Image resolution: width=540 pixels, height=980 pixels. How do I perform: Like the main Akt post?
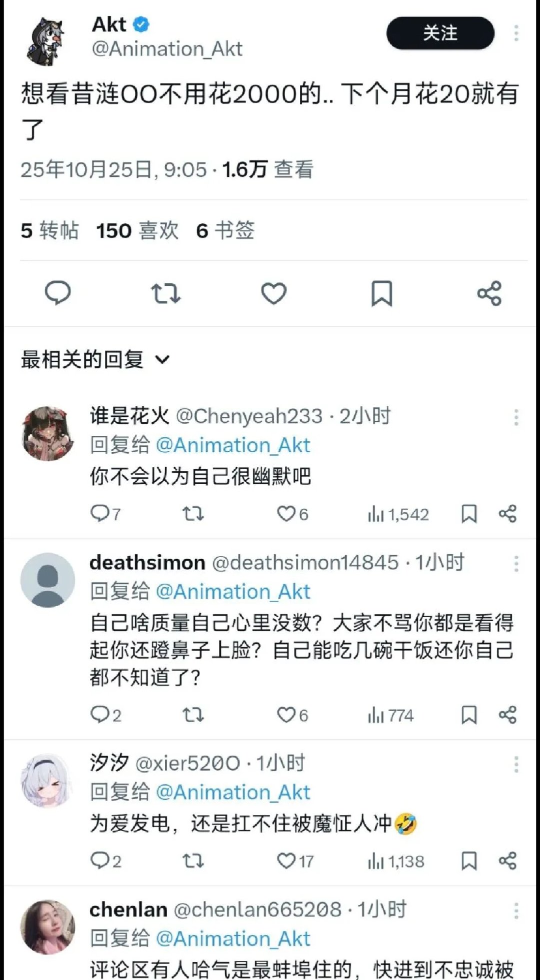pyautogui.click(x=274, y=293)
